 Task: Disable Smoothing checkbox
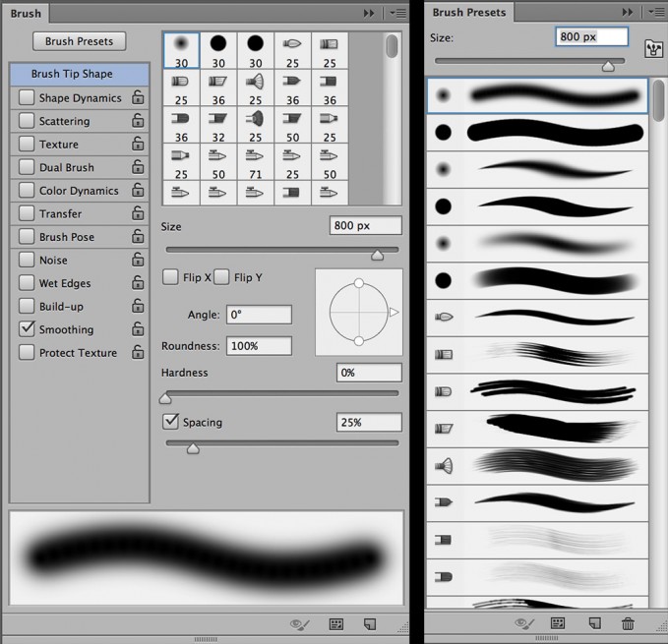click(x=27, y=329)
